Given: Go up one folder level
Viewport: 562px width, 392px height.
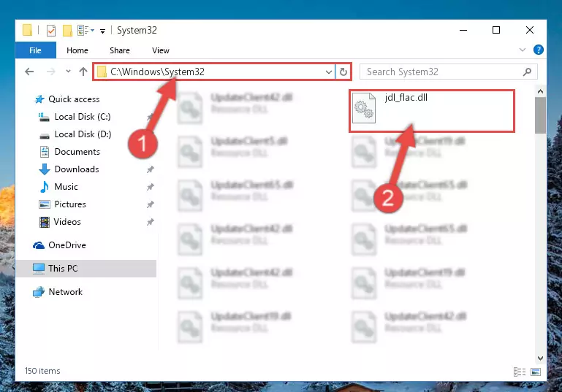Looking at the screenshot, I should [83, 72].
